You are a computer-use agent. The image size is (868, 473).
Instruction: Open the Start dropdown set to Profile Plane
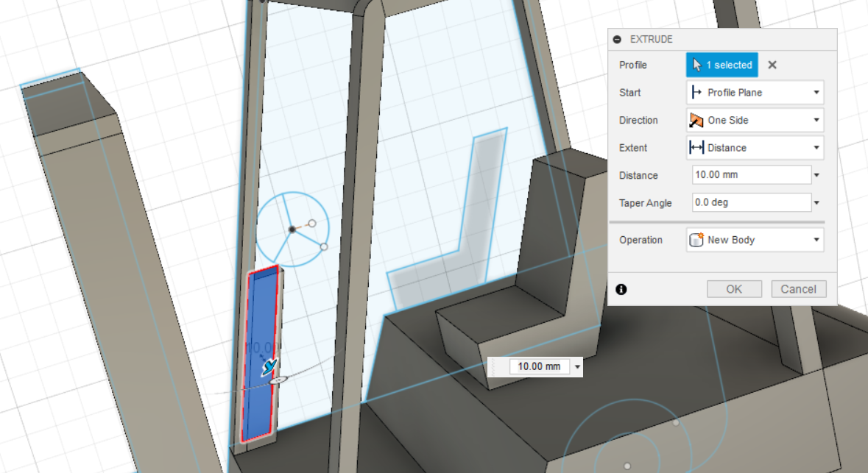755,93
